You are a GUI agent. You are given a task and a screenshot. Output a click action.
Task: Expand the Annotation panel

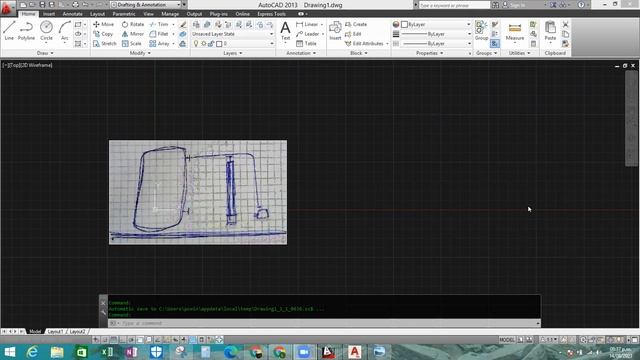click(301, 53)
